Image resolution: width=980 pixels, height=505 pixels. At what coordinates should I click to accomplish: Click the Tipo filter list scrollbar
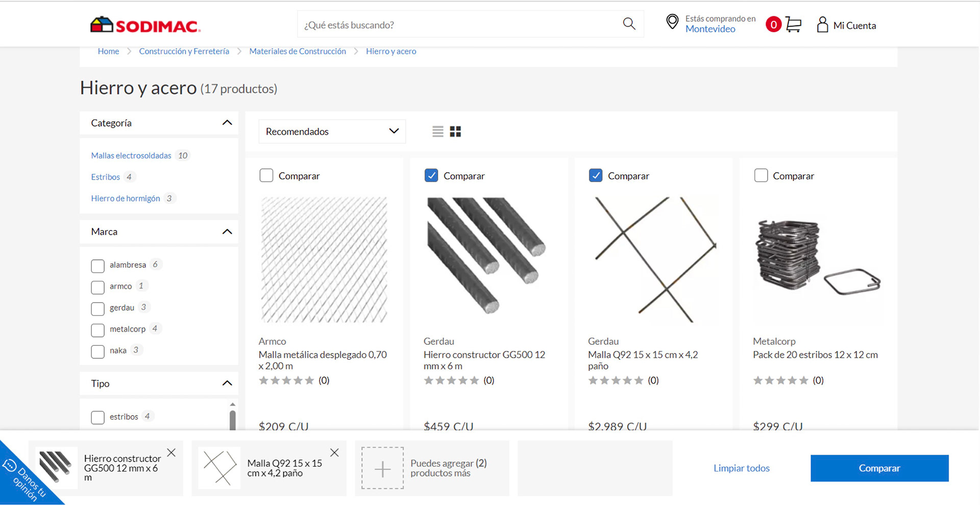tap(233, 420)
